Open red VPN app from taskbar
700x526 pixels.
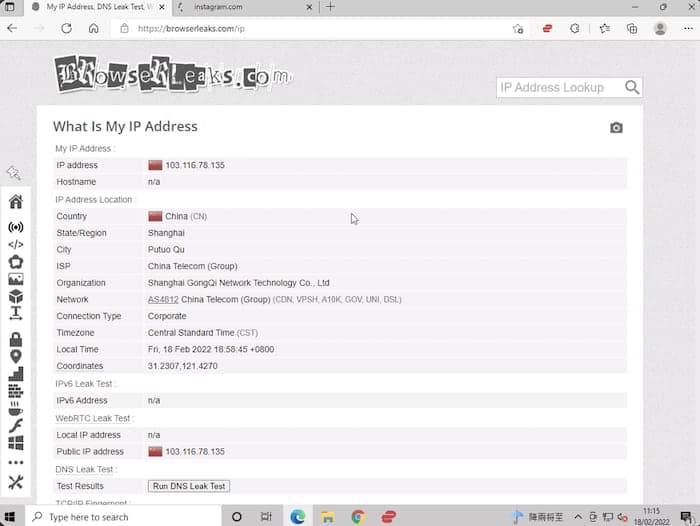[x=388, y=517]
